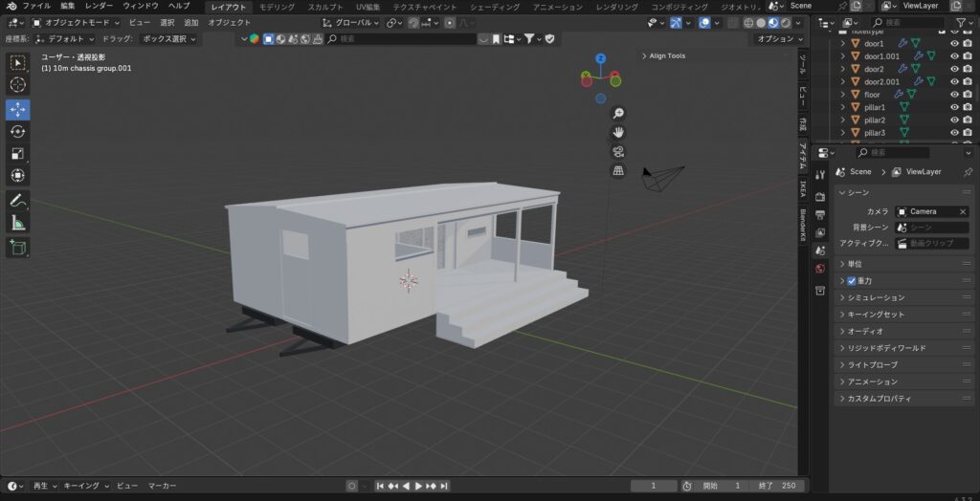This screenshot has width=980, height=501.
Task: Select the Add Cube tool
Action: pos(18,248)
